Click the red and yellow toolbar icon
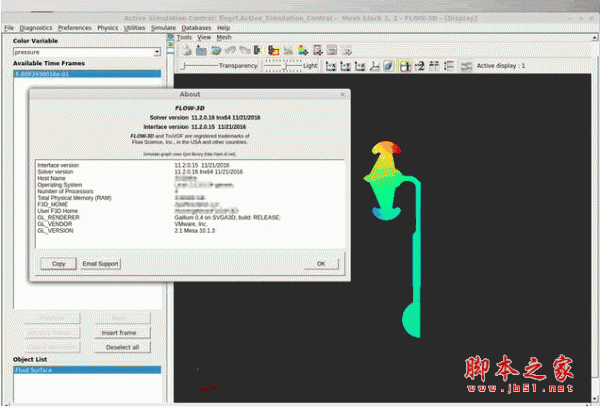Screen dimensions: 600x408 [273, 50]
